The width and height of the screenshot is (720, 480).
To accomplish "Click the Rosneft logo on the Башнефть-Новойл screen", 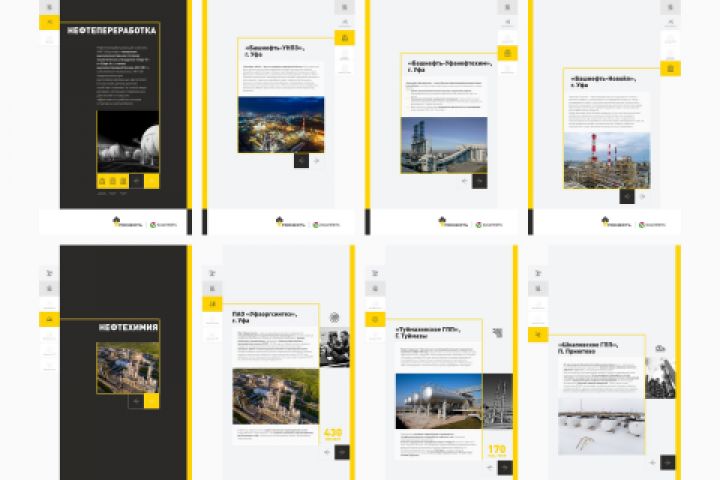I will (x=617, y=222).
